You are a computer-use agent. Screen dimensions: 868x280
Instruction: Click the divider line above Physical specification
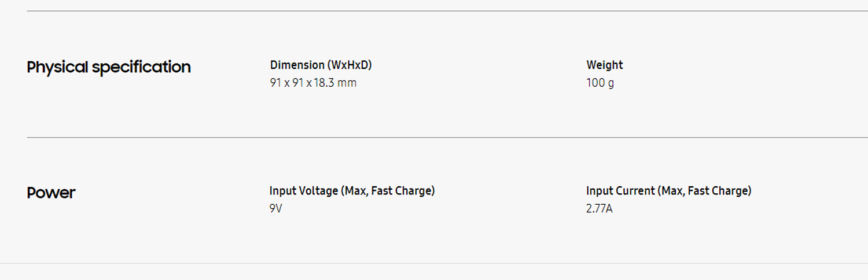[x=447, y=11]
